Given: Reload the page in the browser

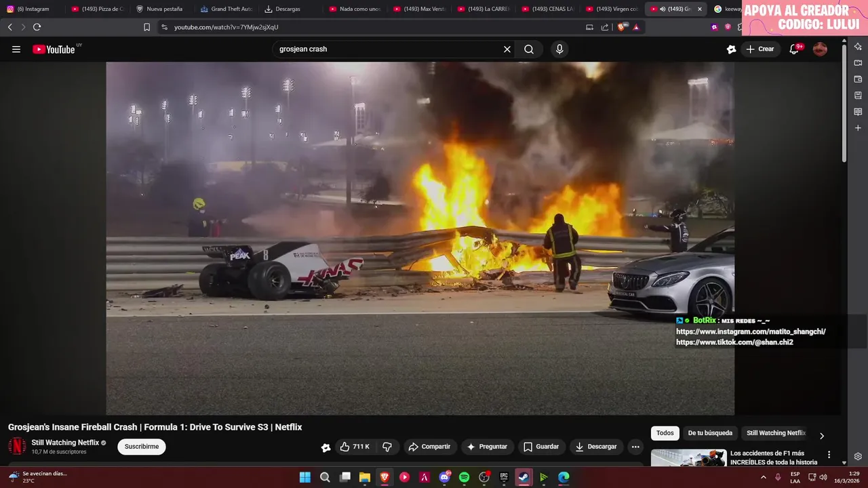Looking at the screenshot, I should [x=37, y=27].
